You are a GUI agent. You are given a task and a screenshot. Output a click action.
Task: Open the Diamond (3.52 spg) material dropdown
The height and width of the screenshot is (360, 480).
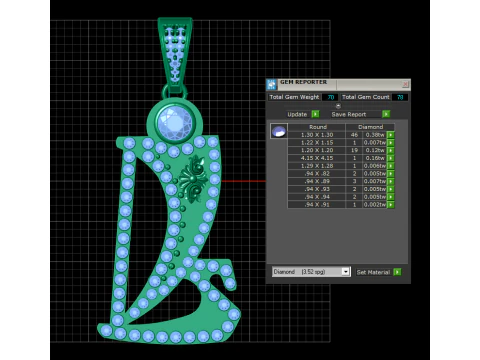(311, 272)
